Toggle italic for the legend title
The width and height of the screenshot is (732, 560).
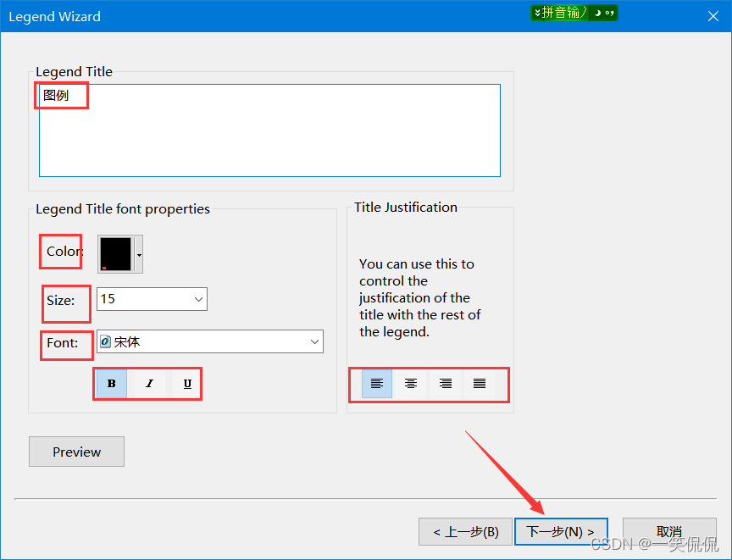click(149, 384)
